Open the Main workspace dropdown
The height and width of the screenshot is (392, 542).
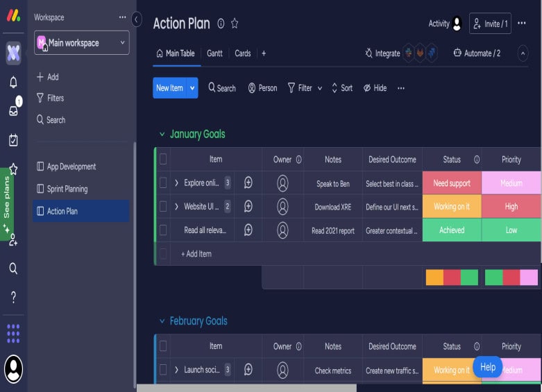click(x=82, y=42)
